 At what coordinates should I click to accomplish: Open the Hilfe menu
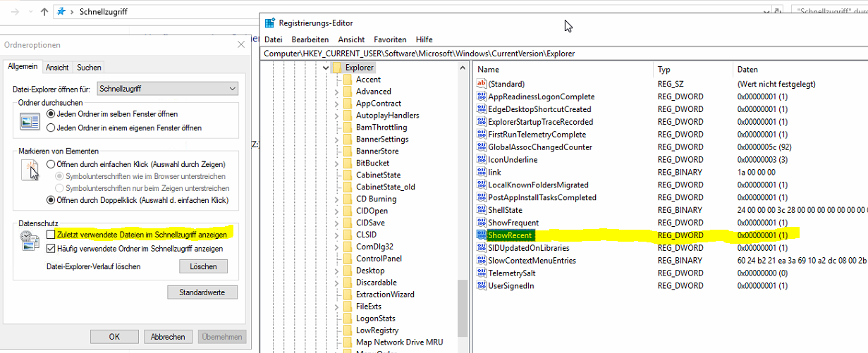coord(424,39)
